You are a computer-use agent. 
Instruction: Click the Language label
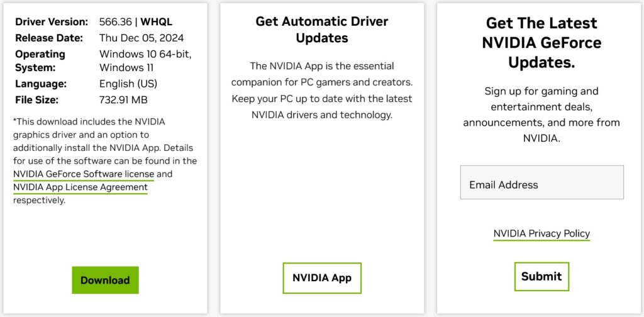coord(41,84)
